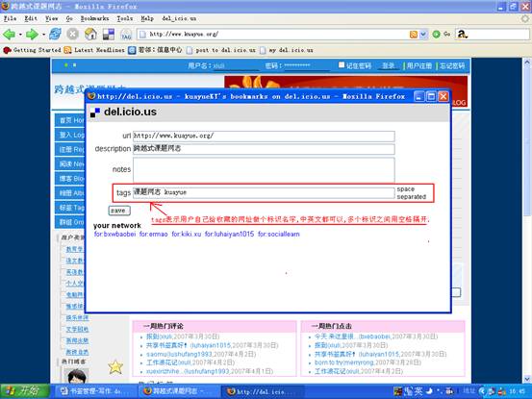
Task: Open del.icio.us bookmarks toolbar icon
Action: 109,35
